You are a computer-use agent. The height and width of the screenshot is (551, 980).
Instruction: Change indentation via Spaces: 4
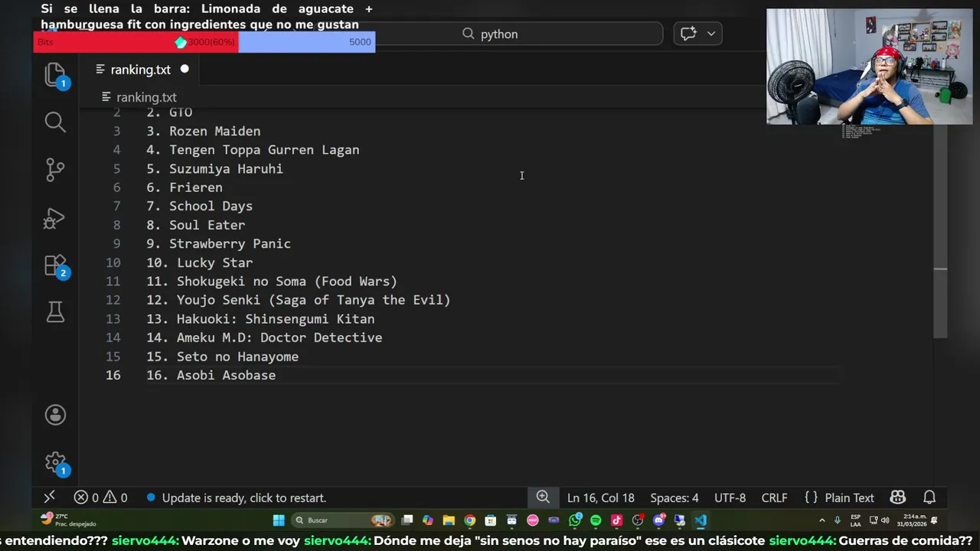point(675,497)
